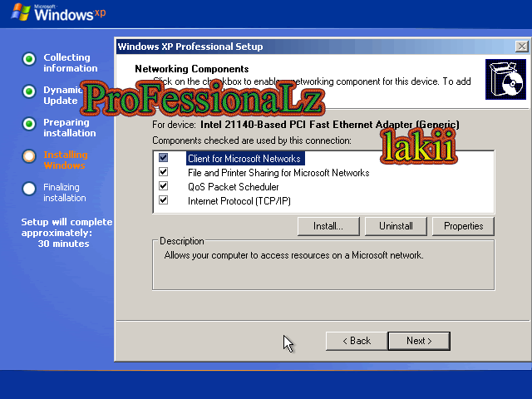Select File and Printer Sharing for Microsoft Networks
The height and width of the screenshot is (399, 532).
click(278, 173)
